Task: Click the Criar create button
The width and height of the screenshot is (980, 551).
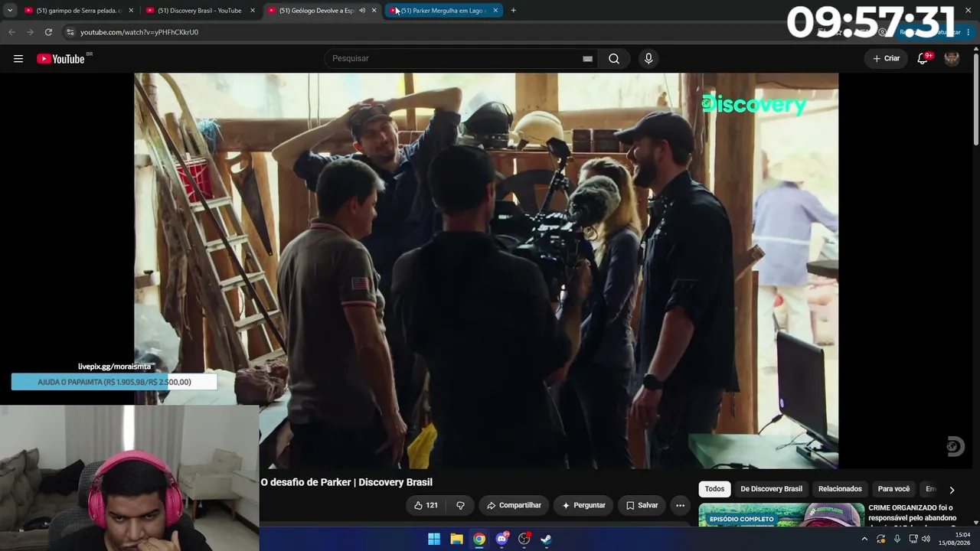Action: tap(887, 59)
